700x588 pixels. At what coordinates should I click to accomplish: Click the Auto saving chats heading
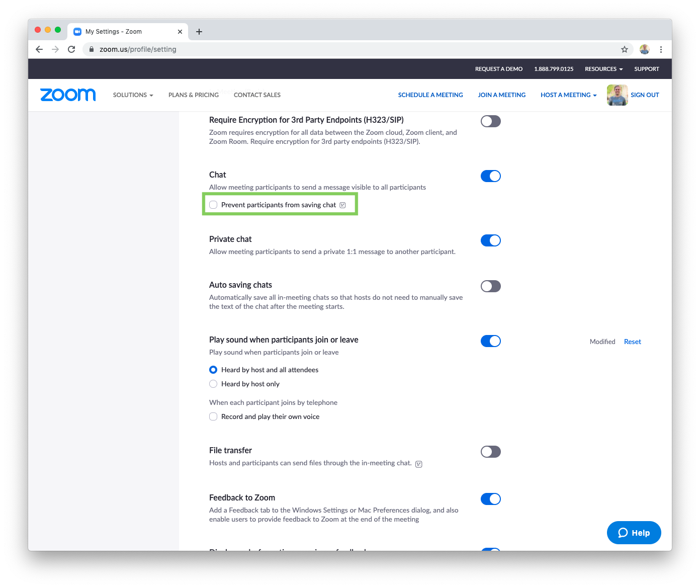pos(240,285)
